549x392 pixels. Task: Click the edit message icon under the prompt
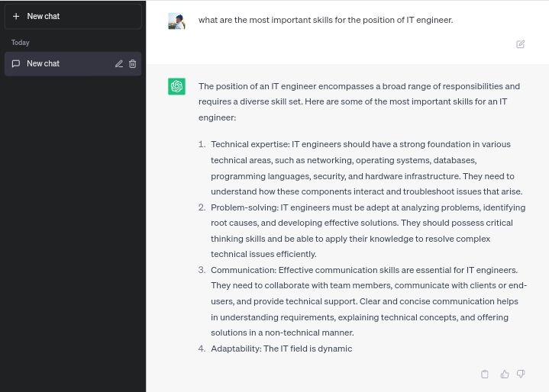pyautogui.click(x=521, y=44)
